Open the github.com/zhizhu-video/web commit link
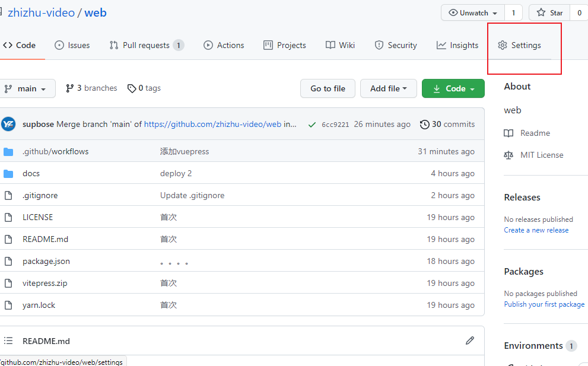The height and width of the screenshot is (366, 588). [x=212, y=124]
